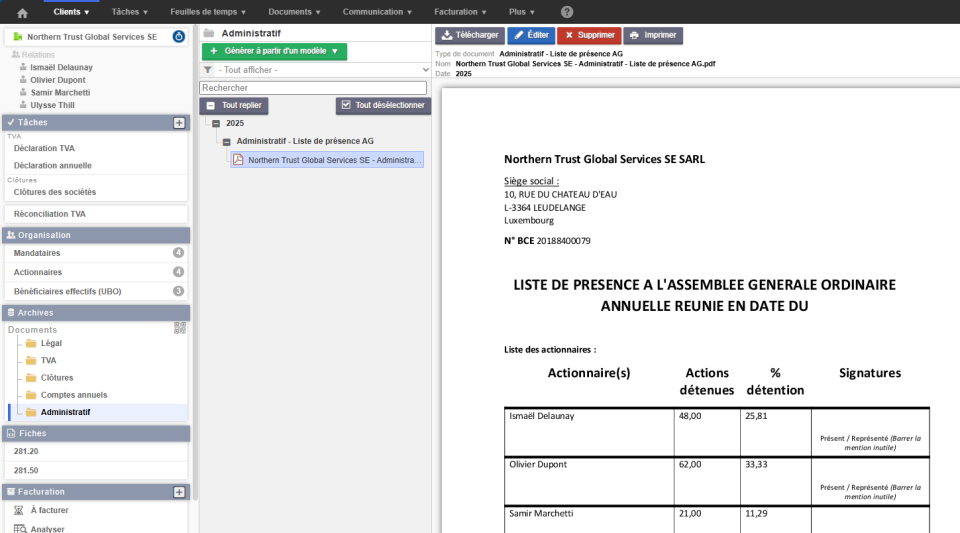Viewport: 960px width, 533px height.
Task: Click the Analyser chart icon
Action: tap(20, 529)
